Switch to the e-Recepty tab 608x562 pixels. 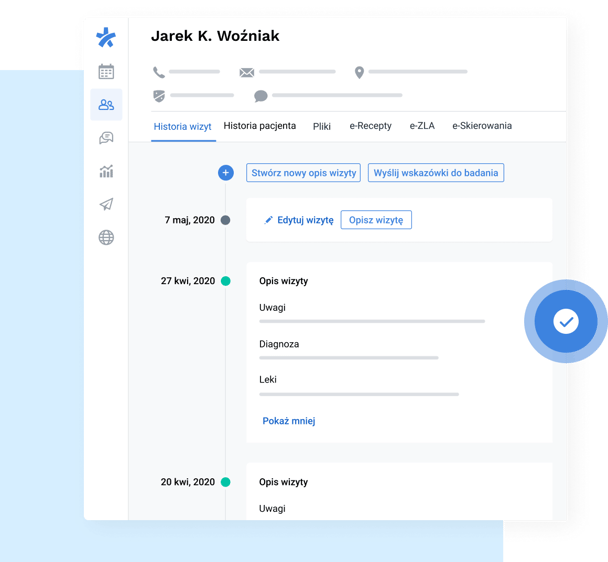click(370, 126)
